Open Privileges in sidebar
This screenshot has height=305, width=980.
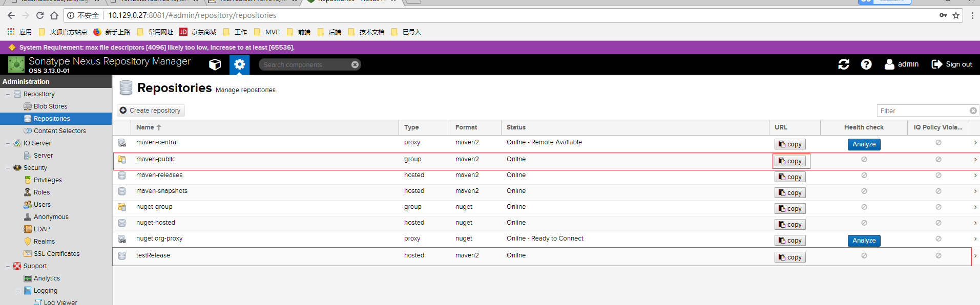click(48, 180)
